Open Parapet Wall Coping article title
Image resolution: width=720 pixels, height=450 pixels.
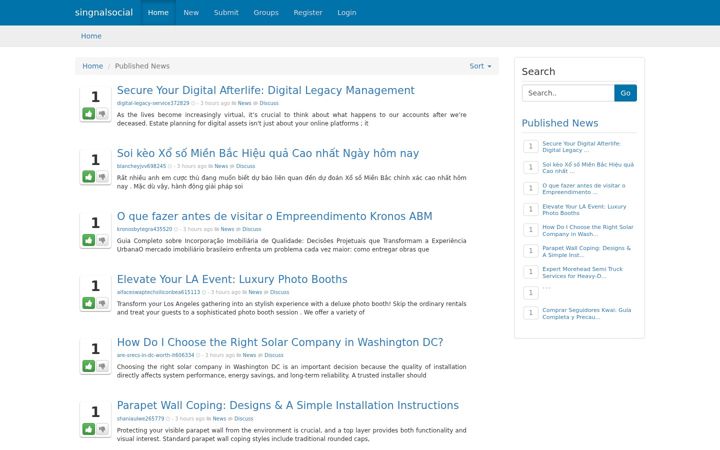click(x=287, y=405)
